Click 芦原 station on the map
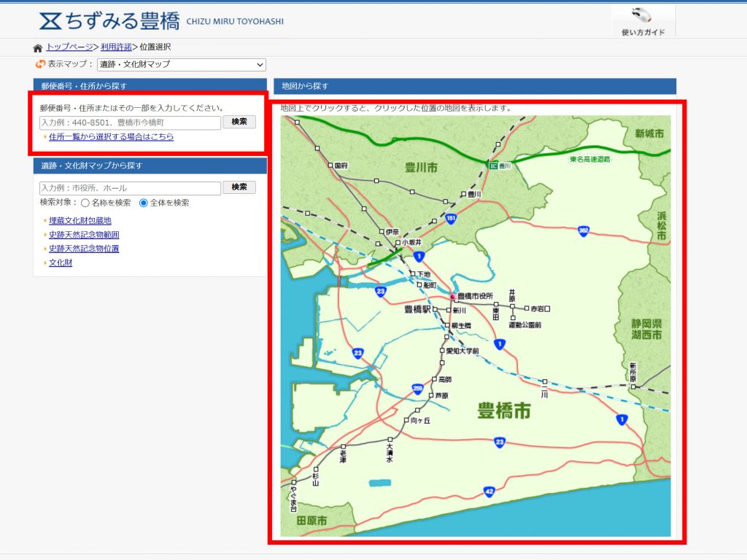The image size is (747, 560). (431, 396)
